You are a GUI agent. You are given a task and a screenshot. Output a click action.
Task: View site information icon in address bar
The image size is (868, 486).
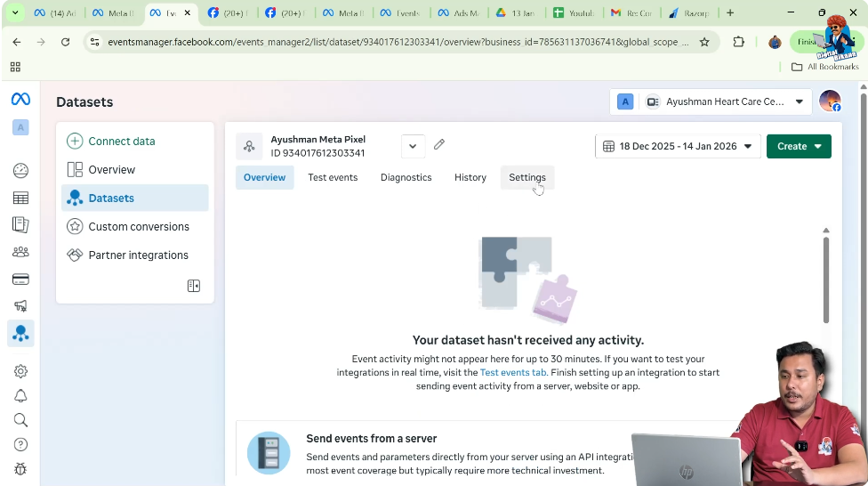click(x=94, y=42)
